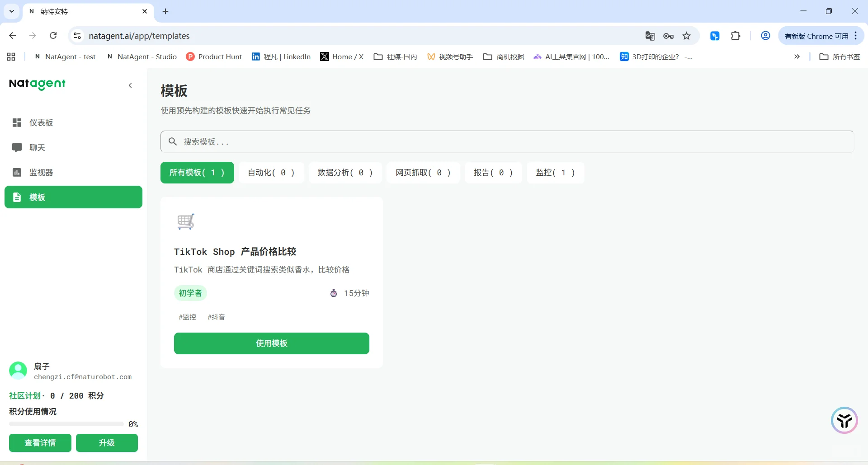Open the 仪表板 dashboard icon

pos(17,122)
